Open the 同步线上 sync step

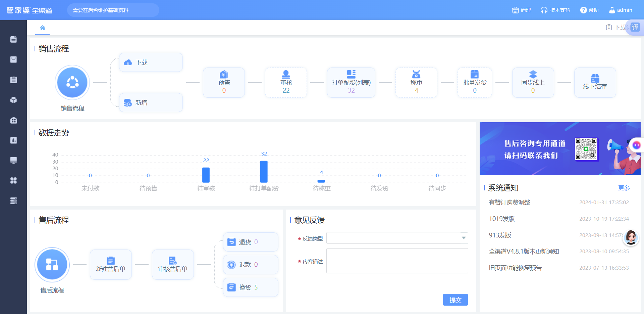[533, 83]
